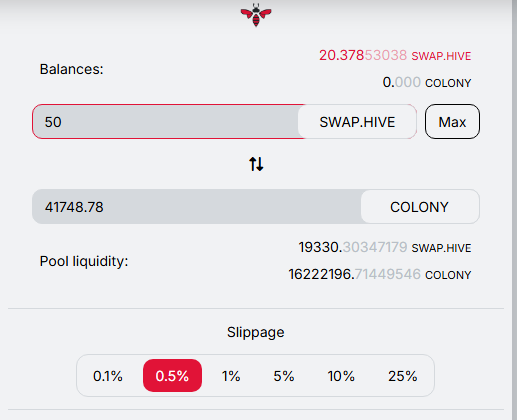Select 1% slippage

click(231, 376)
